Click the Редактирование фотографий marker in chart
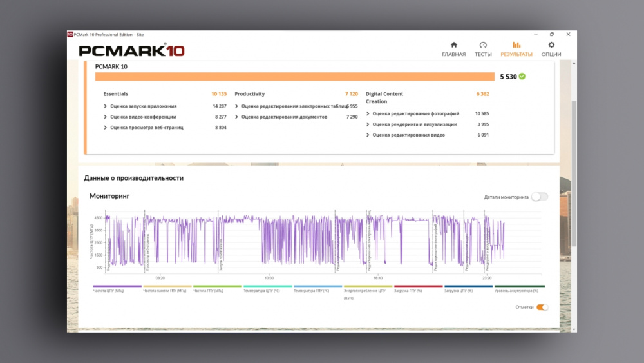Screen dimensions: 644x363 click(x=435, y=247)
